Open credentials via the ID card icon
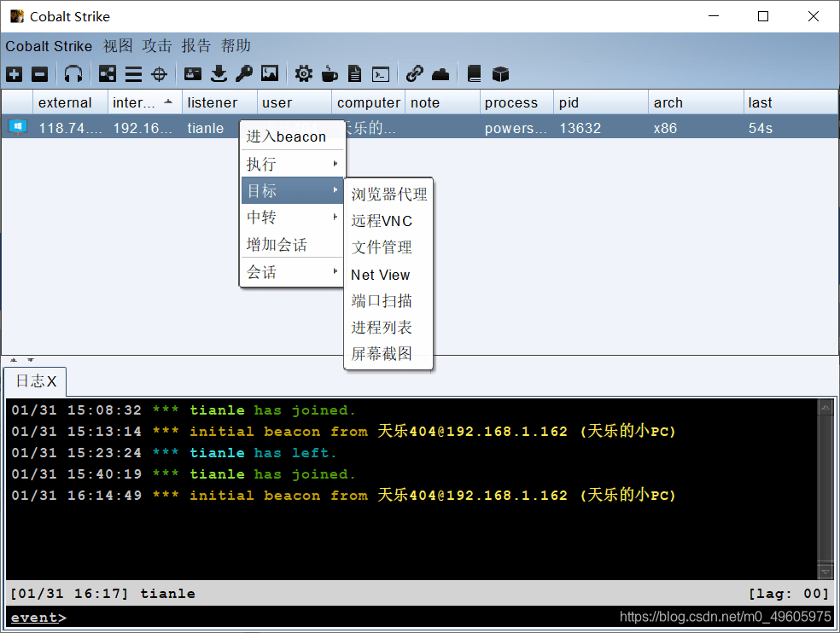The image size is (840, 633). (193, 74)
